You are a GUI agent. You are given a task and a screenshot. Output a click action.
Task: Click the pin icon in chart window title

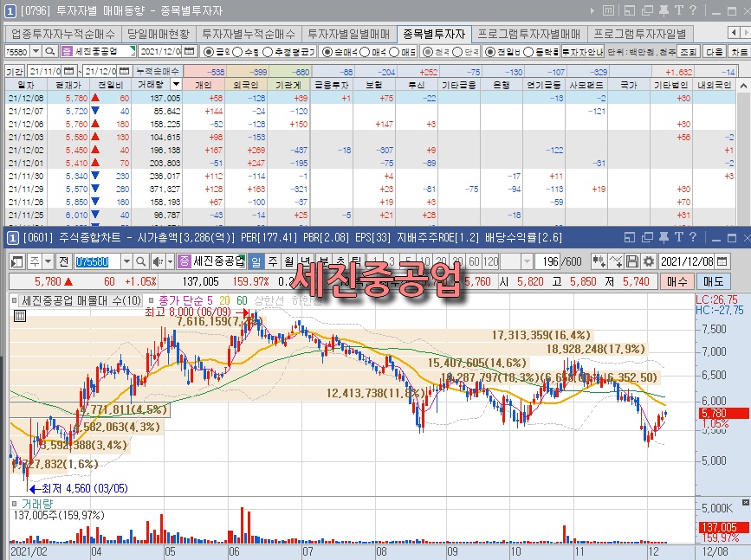click(x=664, y=237)
